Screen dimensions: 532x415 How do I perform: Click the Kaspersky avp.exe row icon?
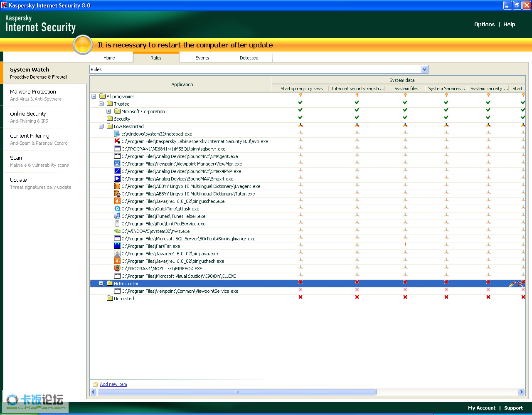click(x=117, y=141)
